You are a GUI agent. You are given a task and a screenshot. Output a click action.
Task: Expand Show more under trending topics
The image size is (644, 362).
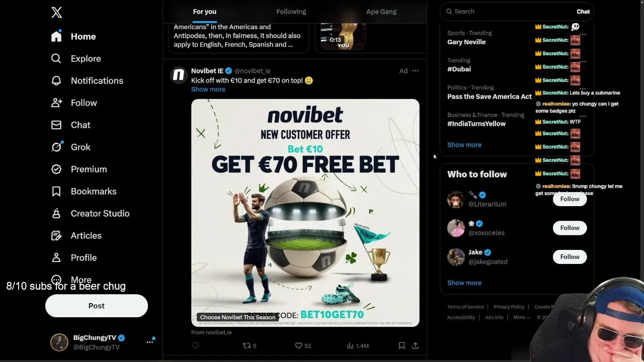click(x=464, y=145)
